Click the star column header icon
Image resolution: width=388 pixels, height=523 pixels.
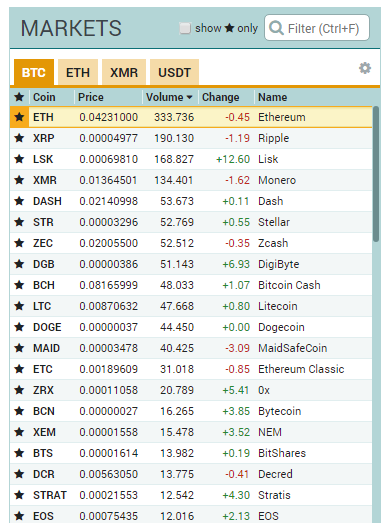19,97
